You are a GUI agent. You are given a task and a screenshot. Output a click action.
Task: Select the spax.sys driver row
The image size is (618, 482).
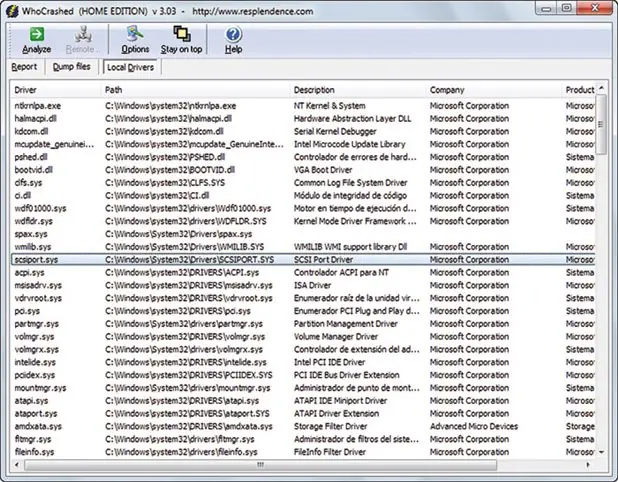[303, 234]
